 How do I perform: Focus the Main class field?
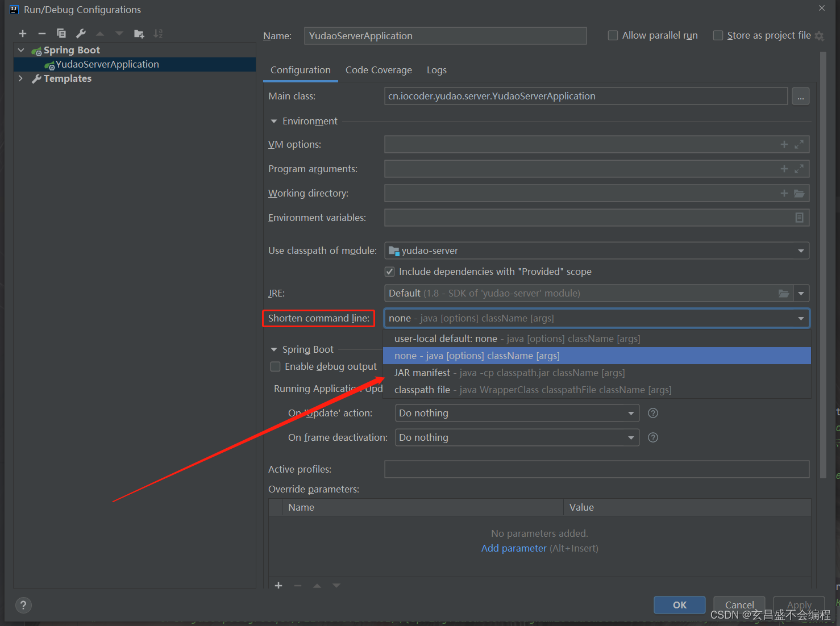(586, 96)
